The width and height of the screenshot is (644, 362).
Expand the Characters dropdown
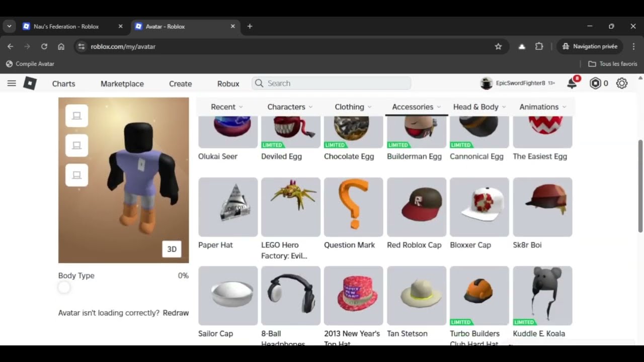coord(290,107)
